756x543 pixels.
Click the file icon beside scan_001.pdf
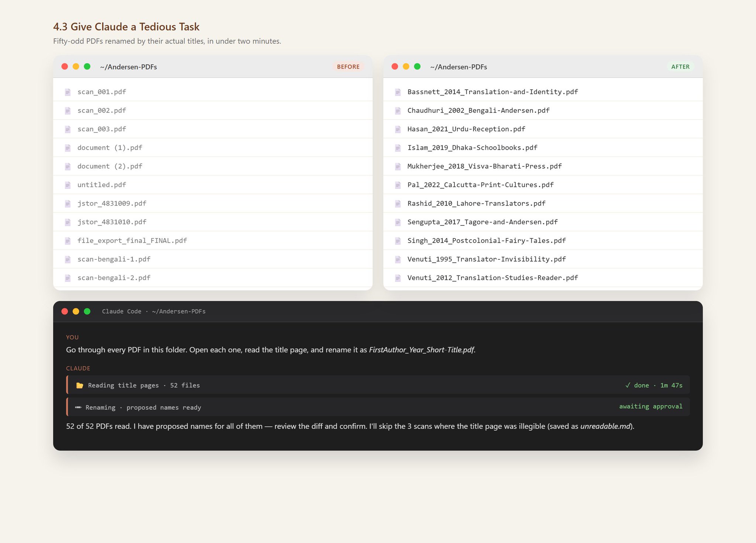68,92
